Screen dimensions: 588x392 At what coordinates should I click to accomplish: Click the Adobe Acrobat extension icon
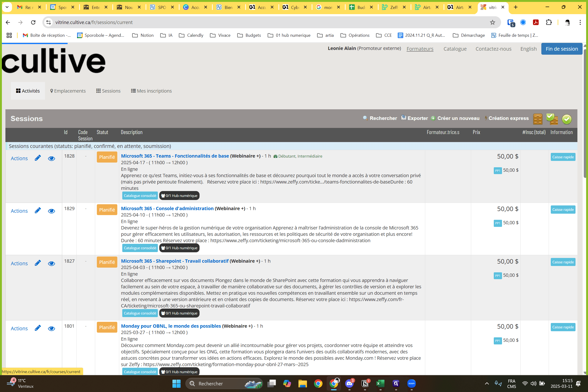click(535, 22)
